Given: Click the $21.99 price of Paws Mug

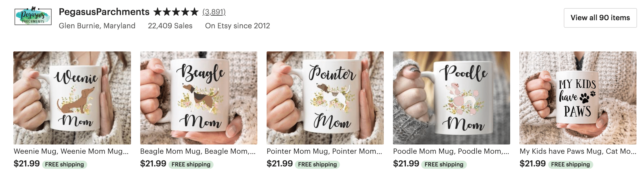Looking at the screenshot, I should point(532,164).
